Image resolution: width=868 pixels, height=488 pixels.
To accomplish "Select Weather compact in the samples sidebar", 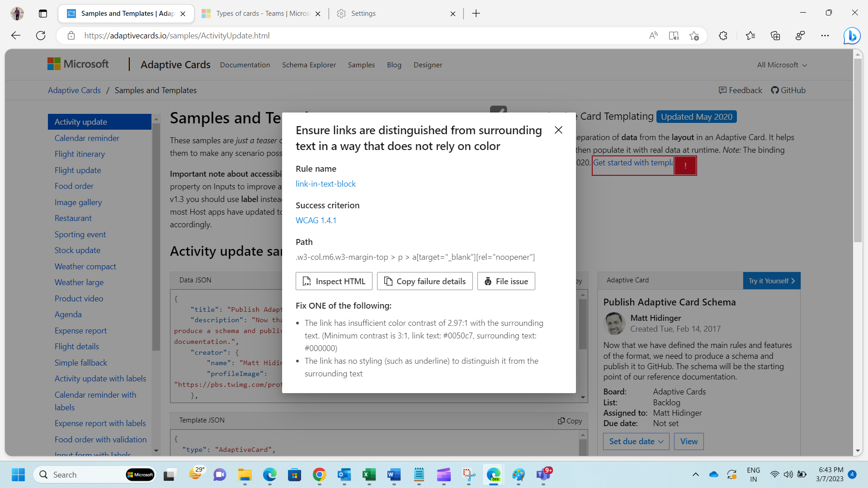I will pos(85,266).
